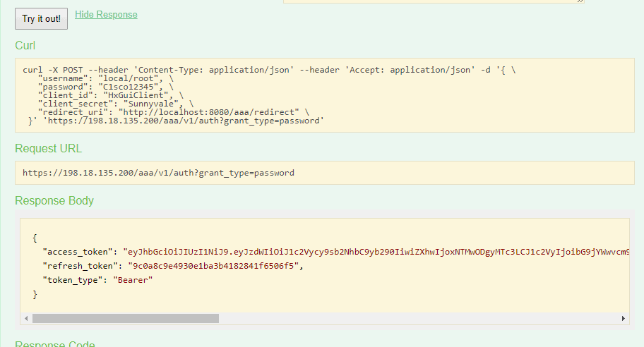The image size is (644, 347).
Task: Click the horizontal scrollbar thumb in the response body
Action: (126, 318)
